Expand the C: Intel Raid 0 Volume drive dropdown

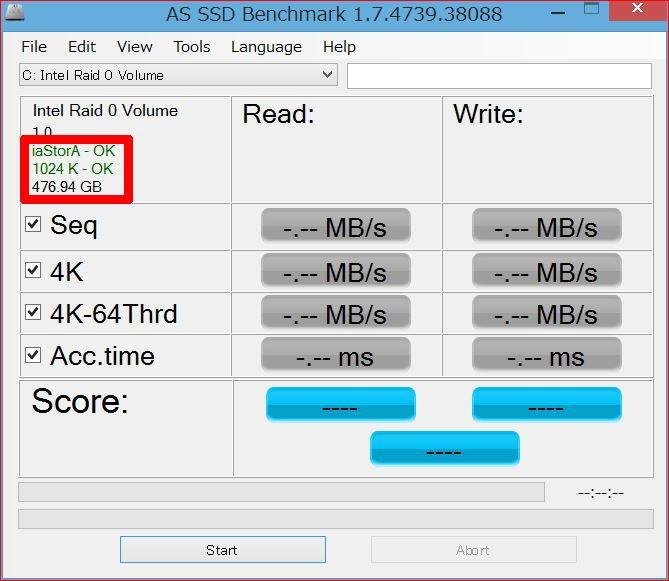pos(178,75)
